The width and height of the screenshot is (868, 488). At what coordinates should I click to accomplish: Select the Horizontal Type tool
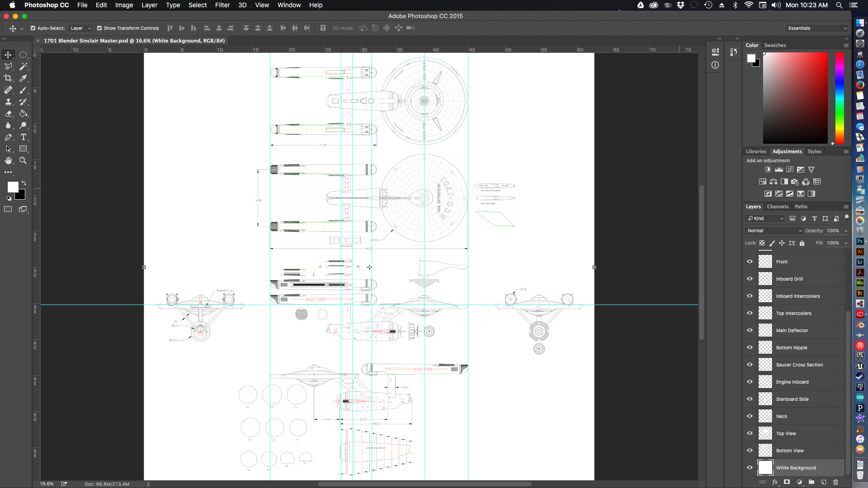coord(23,137)
